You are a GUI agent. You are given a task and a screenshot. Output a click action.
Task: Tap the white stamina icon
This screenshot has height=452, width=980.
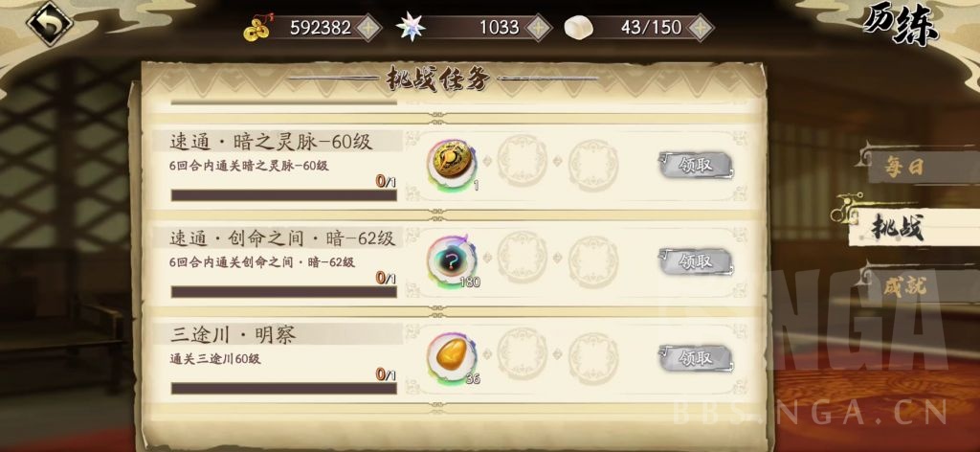[x=579, y=28]
